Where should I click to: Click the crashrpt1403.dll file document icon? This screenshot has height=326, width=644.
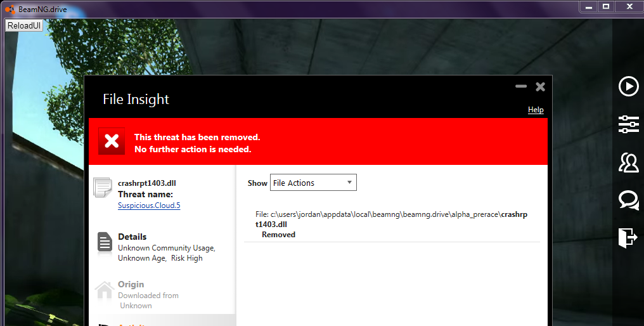(x=102, y=188)
